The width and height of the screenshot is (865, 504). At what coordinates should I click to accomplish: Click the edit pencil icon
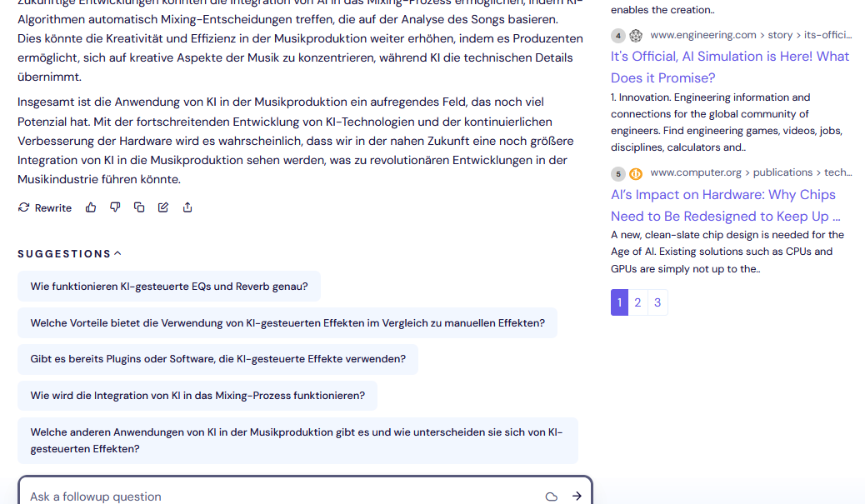pyautogui.click(x=163, y=207)
